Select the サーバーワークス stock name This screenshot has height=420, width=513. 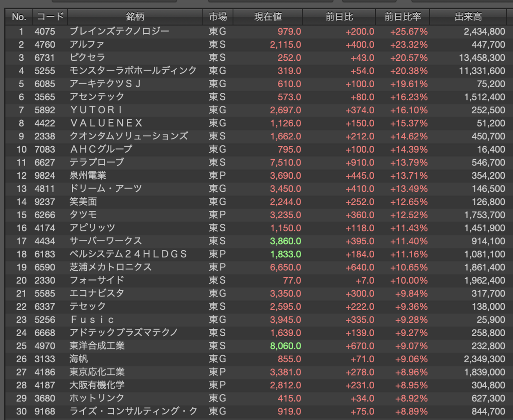tap(106, 241)
